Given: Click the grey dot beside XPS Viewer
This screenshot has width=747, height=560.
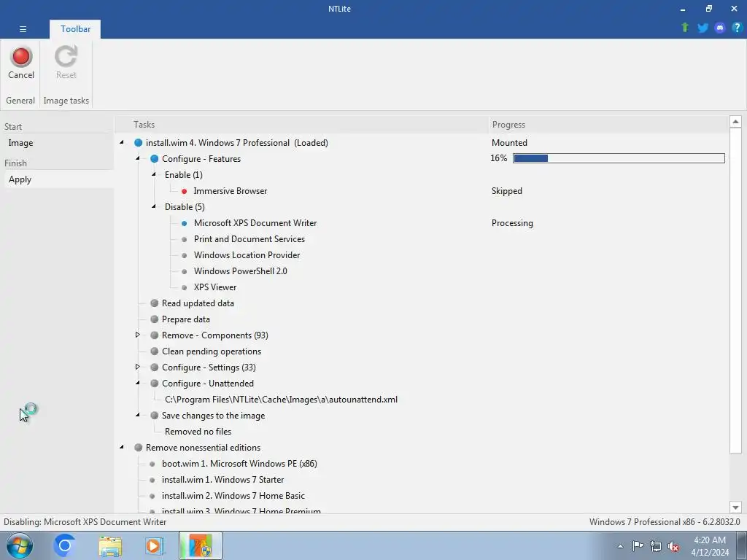Looking at the screenshot, I should [185, 287].
